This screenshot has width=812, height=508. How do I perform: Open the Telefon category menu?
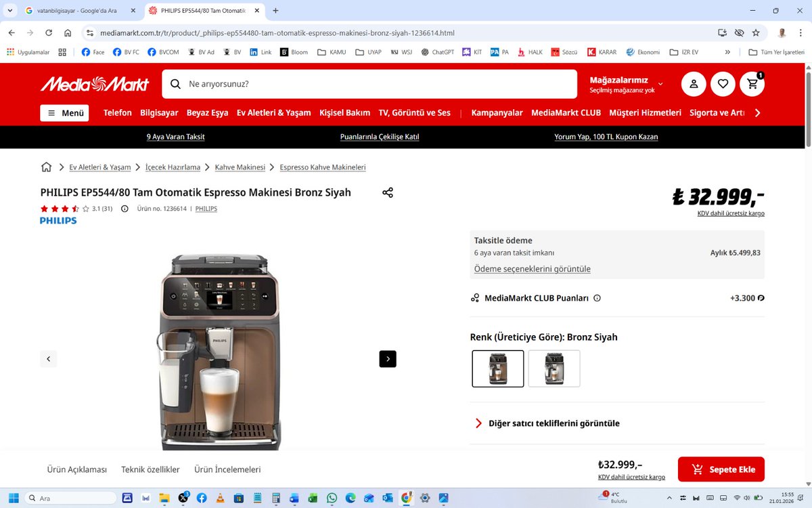click(x=118, y=113)
